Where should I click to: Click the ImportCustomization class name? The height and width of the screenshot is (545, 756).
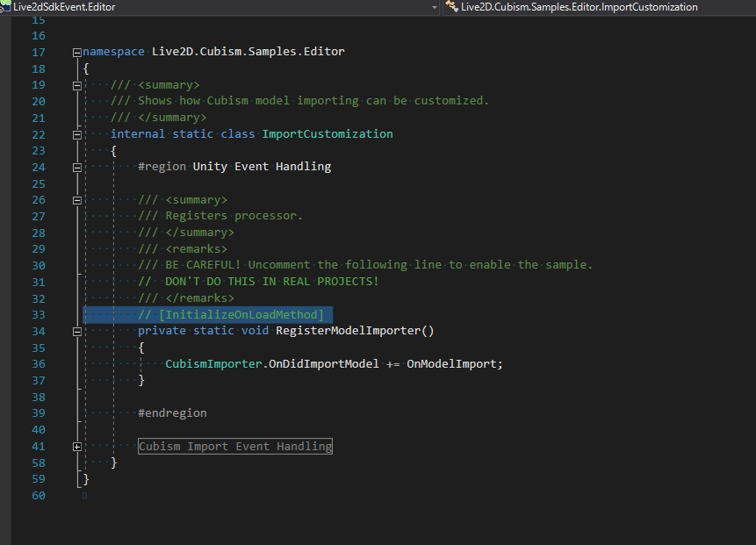328,134
